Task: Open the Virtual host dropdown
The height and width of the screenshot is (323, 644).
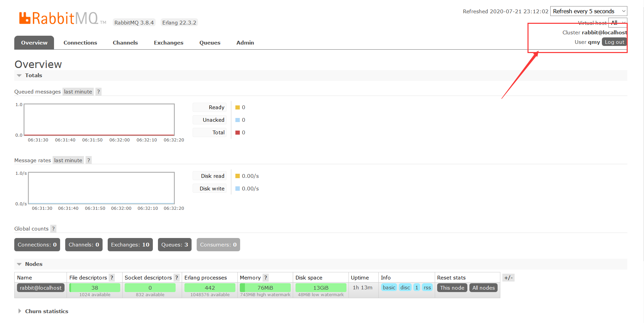Action: (x=618, y=23)
